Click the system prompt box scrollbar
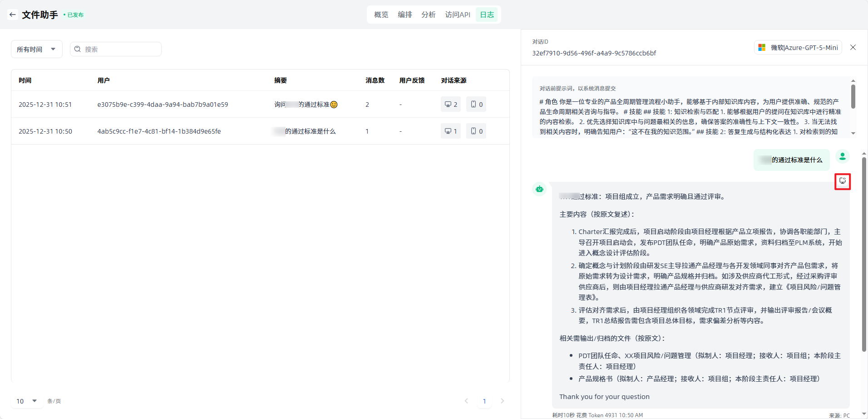The height and width of the screenshot is (419, 868). click(x=853, y=97)
